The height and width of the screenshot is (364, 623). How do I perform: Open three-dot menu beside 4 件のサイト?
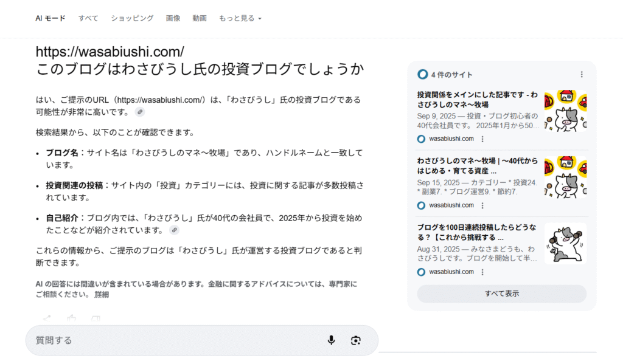tap(581, 75)
